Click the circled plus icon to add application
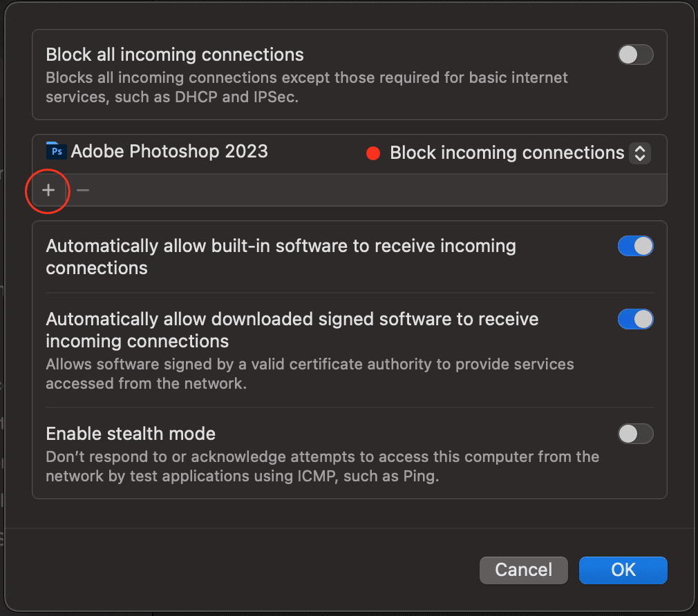 (x=47, y=191)
